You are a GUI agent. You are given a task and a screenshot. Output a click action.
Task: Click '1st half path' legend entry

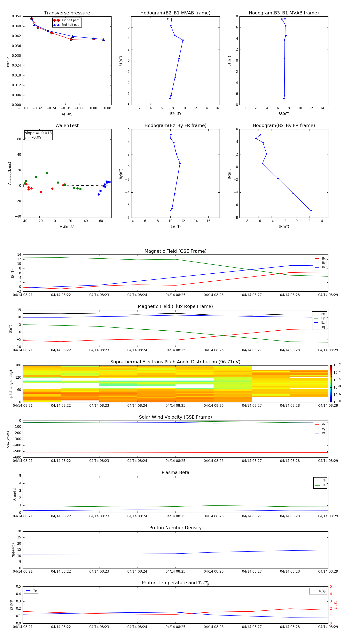[x=66, y=20]
